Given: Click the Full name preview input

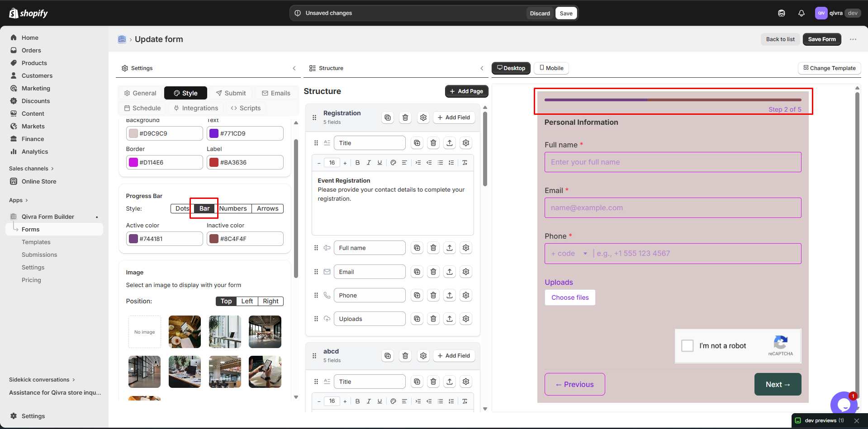Looking at the screenshot, I should [x=673, y=162].
